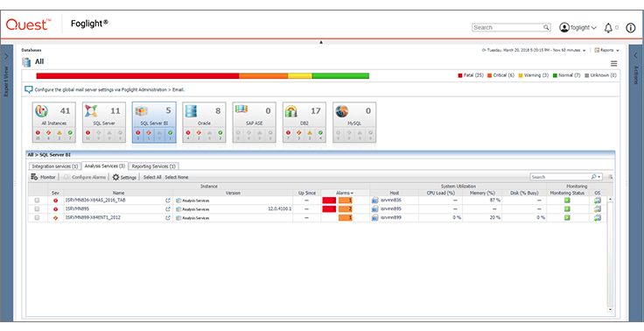Expand the Actions side panel
644x331 pixels.
click(636, 56)
